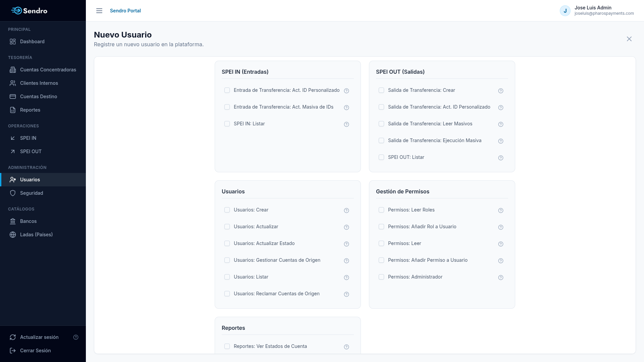Check Permisos: Añadir Permiso a Usuario
The width and height of the screenshot is (644, 362).
click(x=381, y=260)
